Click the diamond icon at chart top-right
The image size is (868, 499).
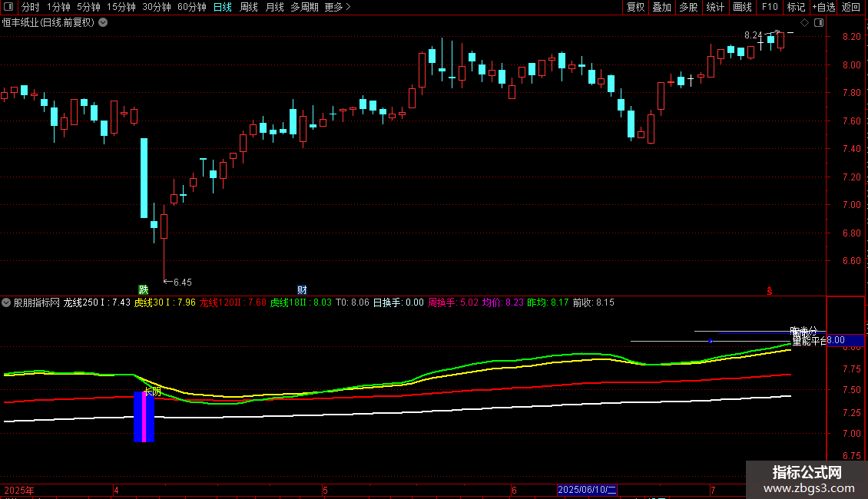(x=805, y=23)
